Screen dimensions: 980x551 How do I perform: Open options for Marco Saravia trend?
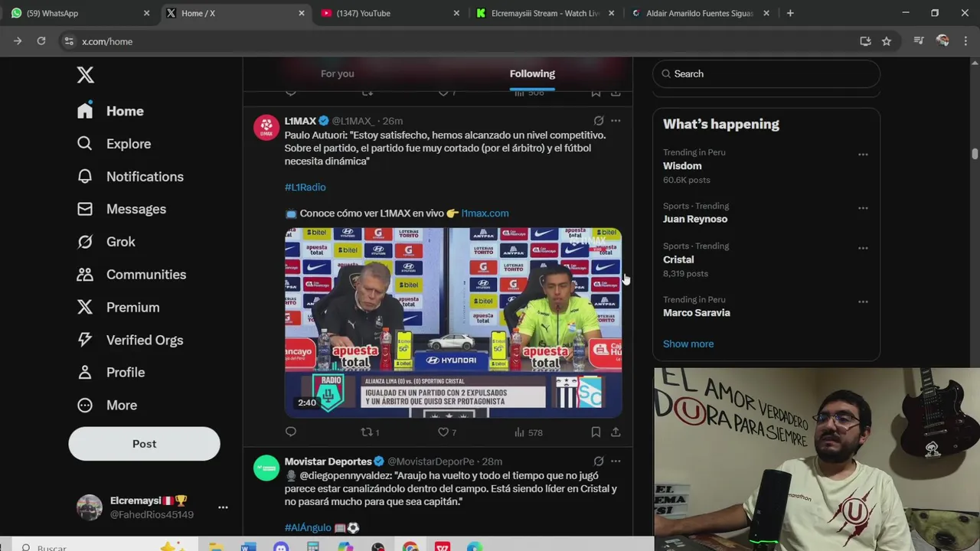tap(863, 302)
